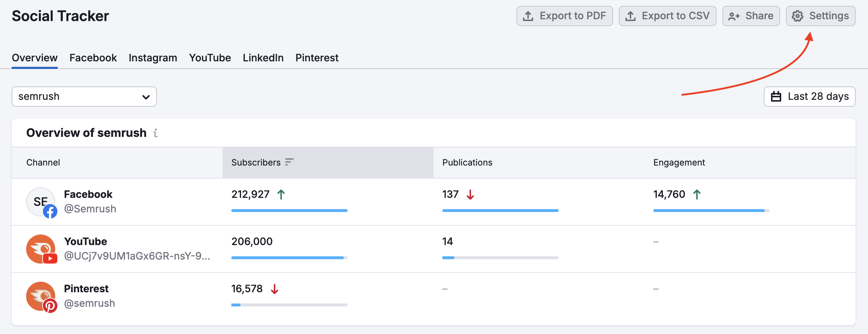Click the Engagement column header
Viewport: 868px width, 334px height.
679,162
